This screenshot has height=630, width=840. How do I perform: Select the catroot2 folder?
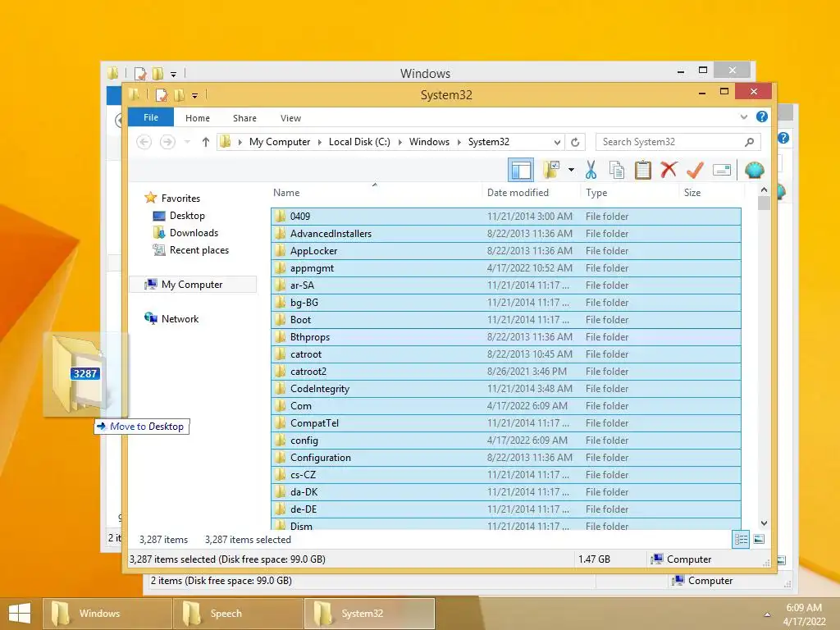click(x=505, y=372)
